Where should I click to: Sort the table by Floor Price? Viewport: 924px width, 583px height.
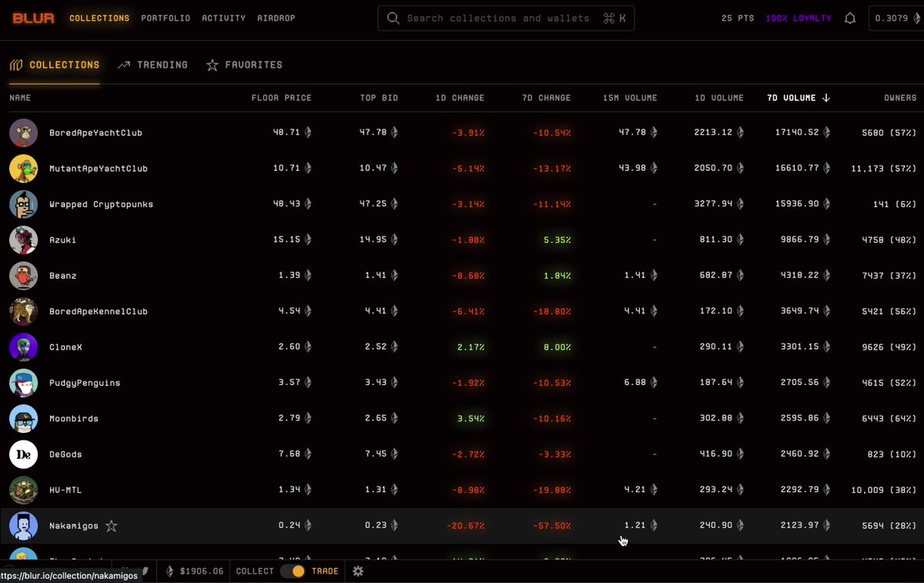pos(281,98)
